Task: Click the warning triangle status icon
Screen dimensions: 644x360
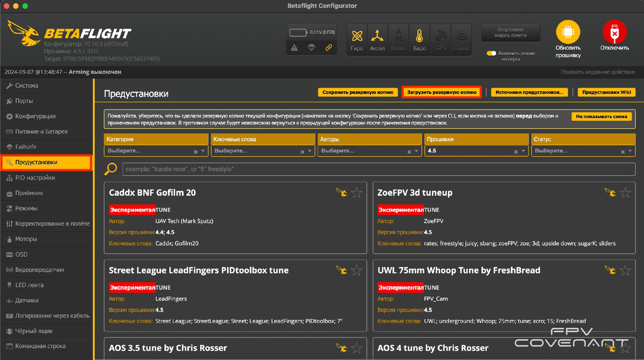Action: pos(295,48)
